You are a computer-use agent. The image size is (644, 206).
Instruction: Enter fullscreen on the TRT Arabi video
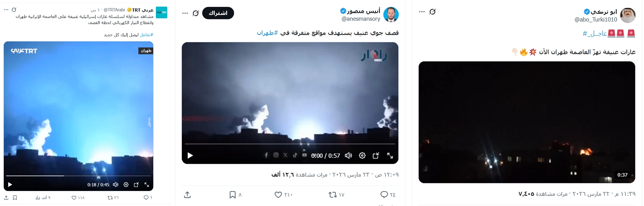click(147, 185)
